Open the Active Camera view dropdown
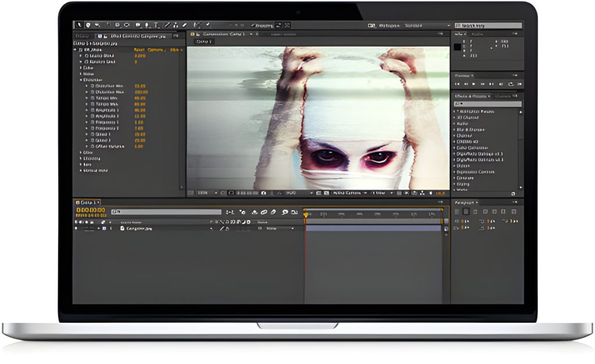 click(x=349, y=193)
